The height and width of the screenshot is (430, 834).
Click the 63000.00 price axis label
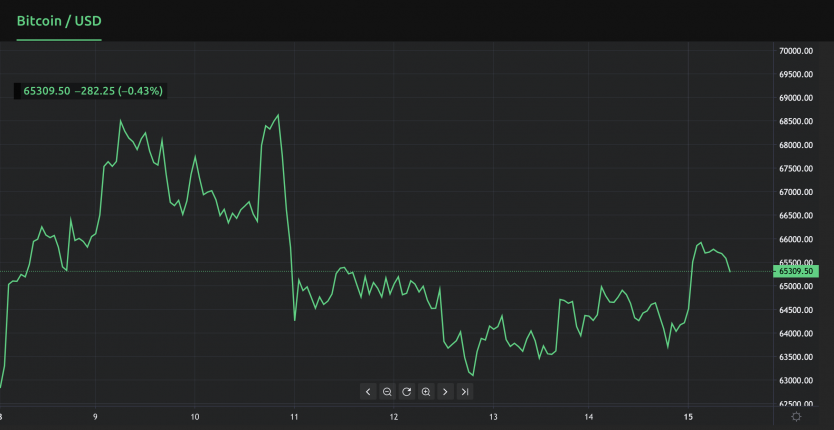[796, 381]
